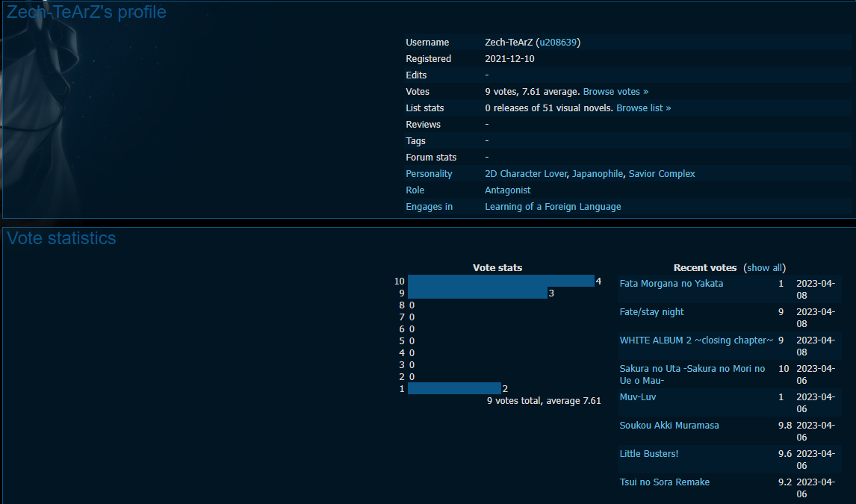This screenshot has width=856, height=504.
Task: Open Antagonist trait link
Action: (508, 190)
